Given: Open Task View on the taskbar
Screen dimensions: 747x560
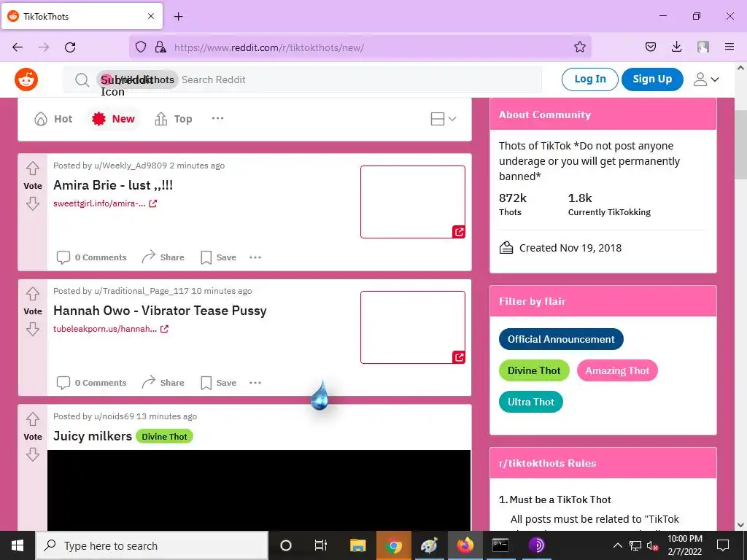Looking at the screenshot, I should 321,545.
